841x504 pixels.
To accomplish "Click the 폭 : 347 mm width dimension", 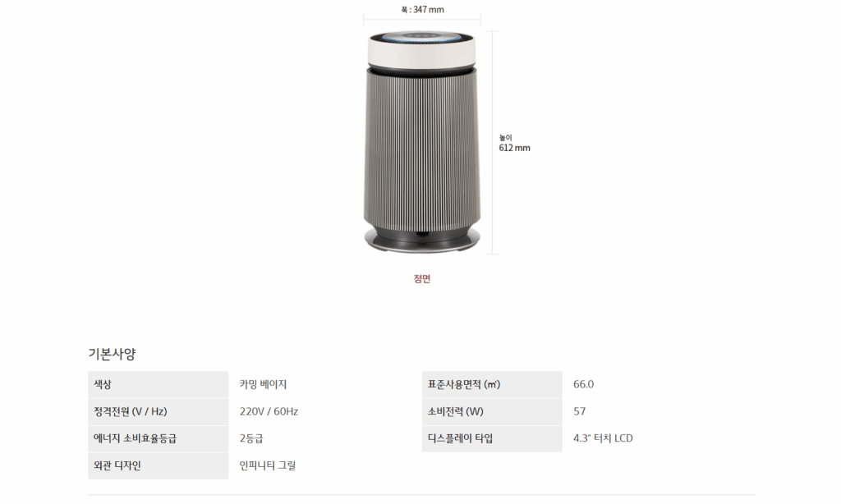I will click(423, 10).
